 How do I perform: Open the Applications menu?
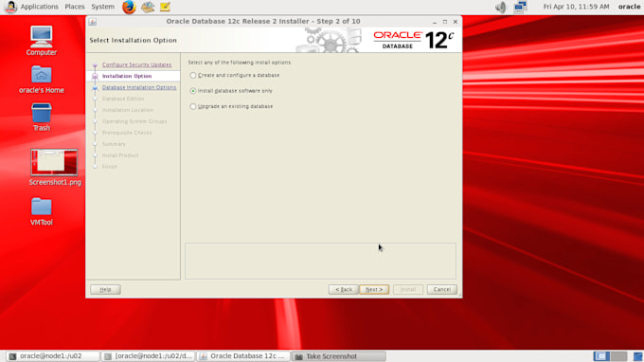pos(40,7)
